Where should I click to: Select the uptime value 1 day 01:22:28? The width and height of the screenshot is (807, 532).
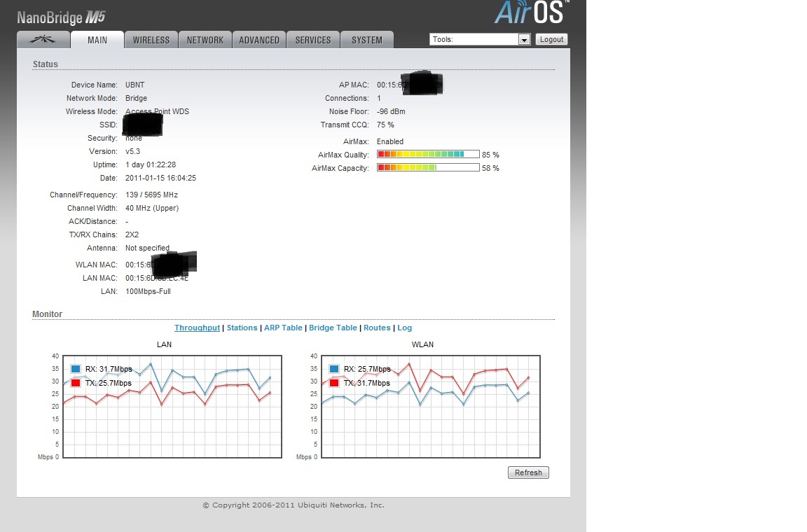pos(151,165)
